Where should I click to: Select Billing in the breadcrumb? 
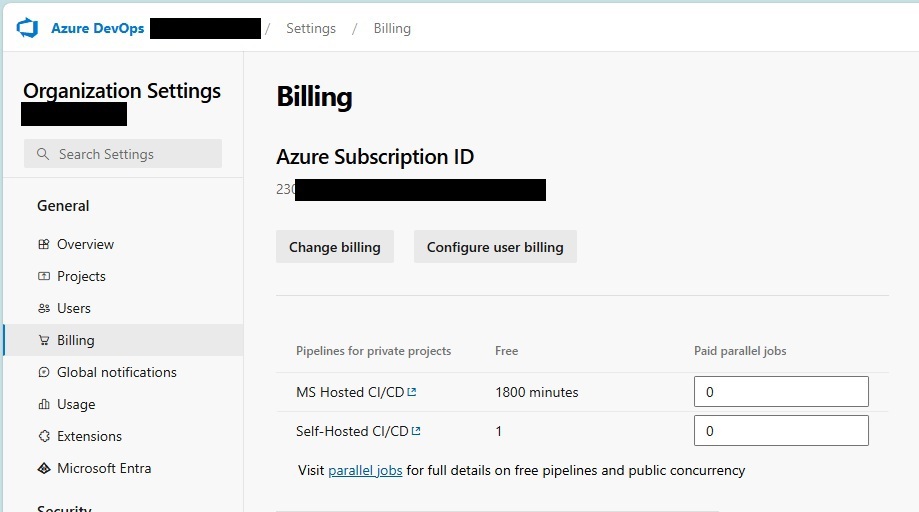click(x=392, y=28)
